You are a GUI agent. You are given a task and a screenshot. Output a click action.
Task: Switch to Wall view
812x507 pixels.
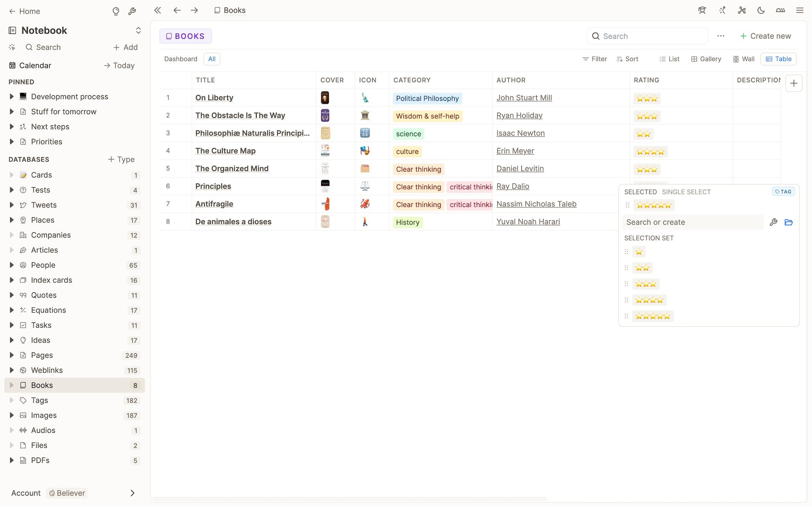[743, 59]
